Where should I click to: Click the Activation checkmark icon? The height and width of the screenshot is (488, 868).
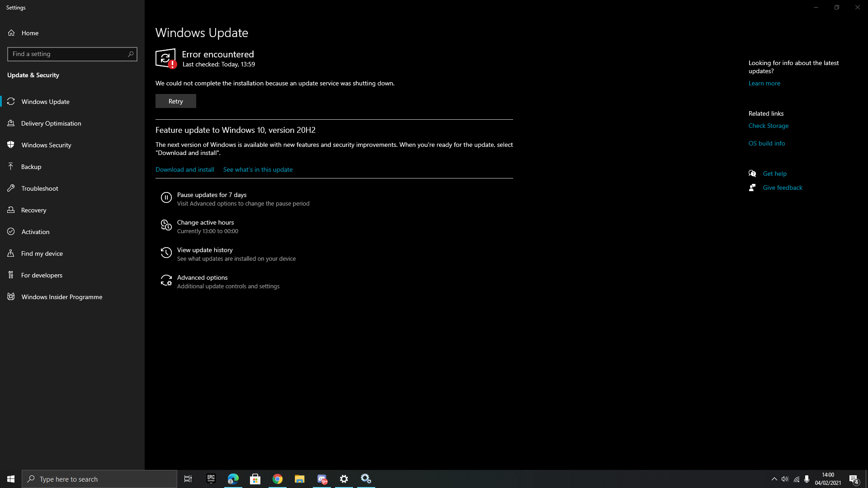click(11, 232)
